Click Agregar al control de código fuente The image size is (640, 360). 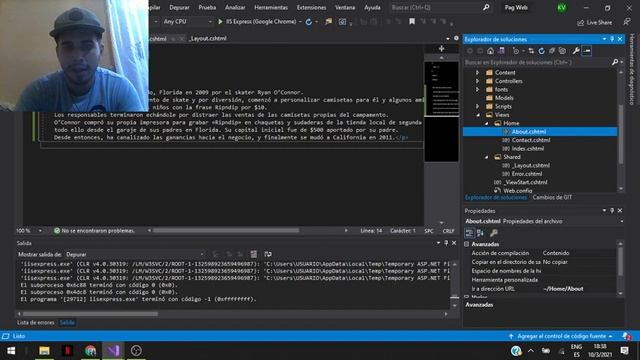tap(561, 336)
